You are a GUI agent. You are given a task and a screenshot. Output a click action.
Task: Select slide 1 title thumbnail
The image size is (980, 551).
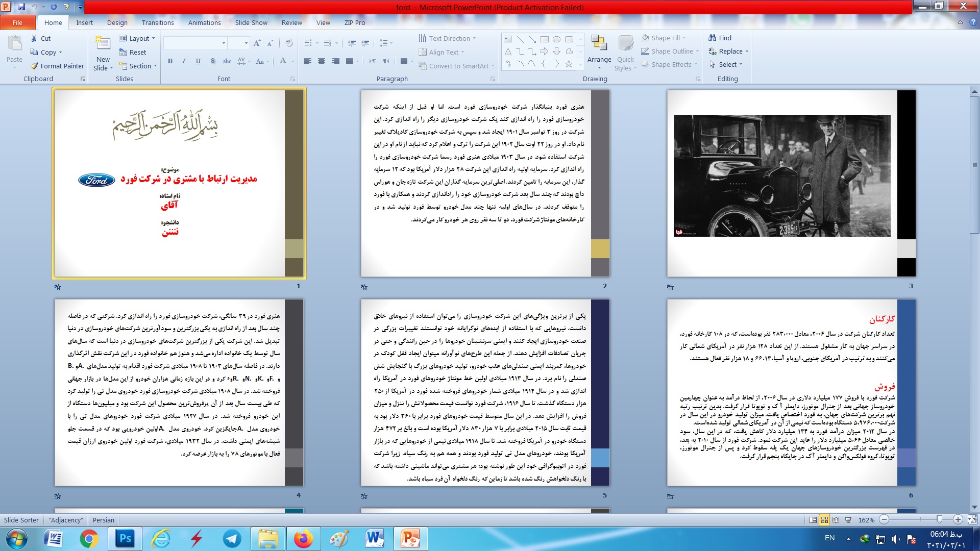coord(179,184)
